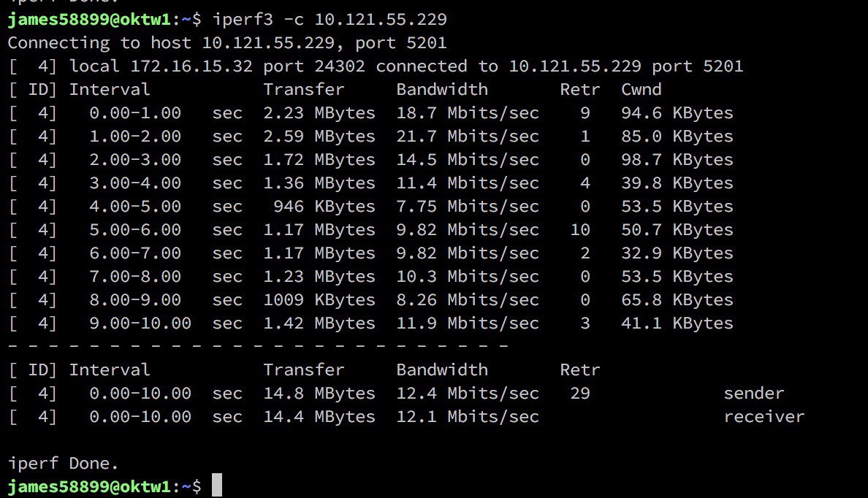Click the word 'sender' in the summary
This screenshot has height=498, width=868.
pos(753,394)
